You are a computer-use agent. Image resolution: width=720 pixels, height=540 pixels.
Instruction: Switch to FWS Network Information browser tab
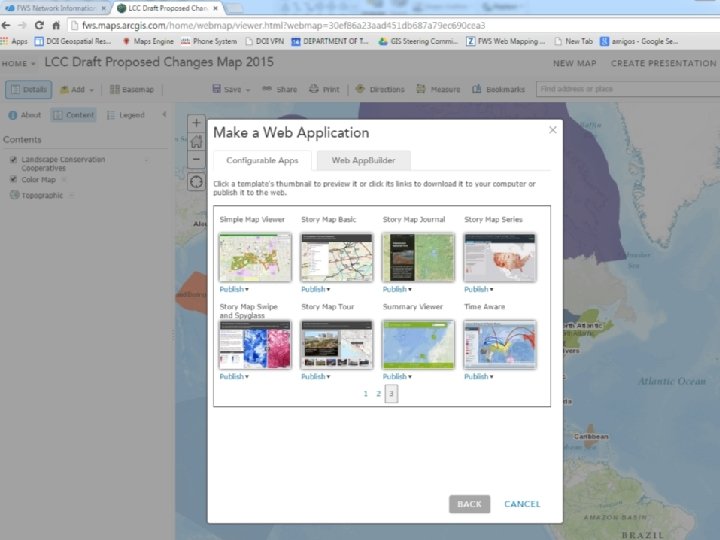click(55, 8)
